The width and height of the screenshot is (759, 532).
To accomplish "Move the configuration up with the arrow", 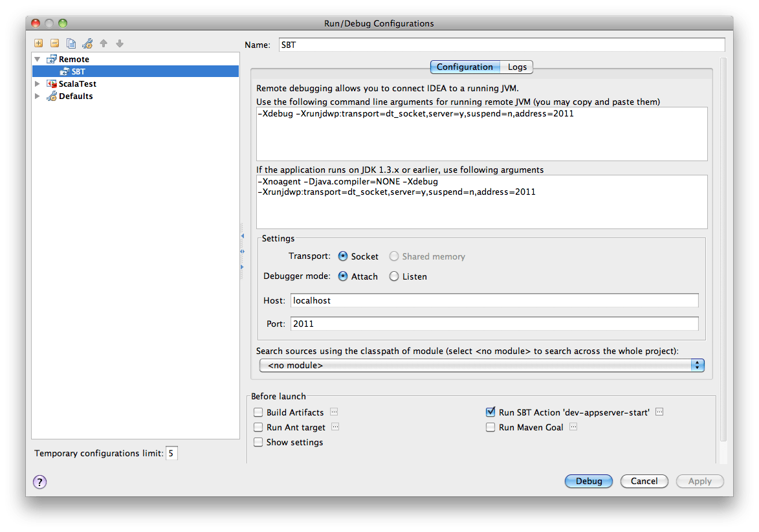I will point(104,43).
